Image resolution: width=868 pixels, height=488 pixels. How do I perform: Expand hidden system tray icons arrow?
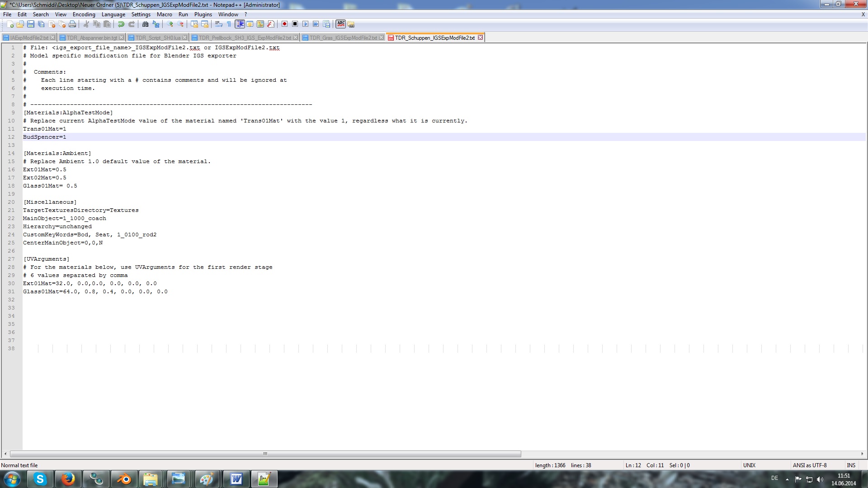click(787, 479)
